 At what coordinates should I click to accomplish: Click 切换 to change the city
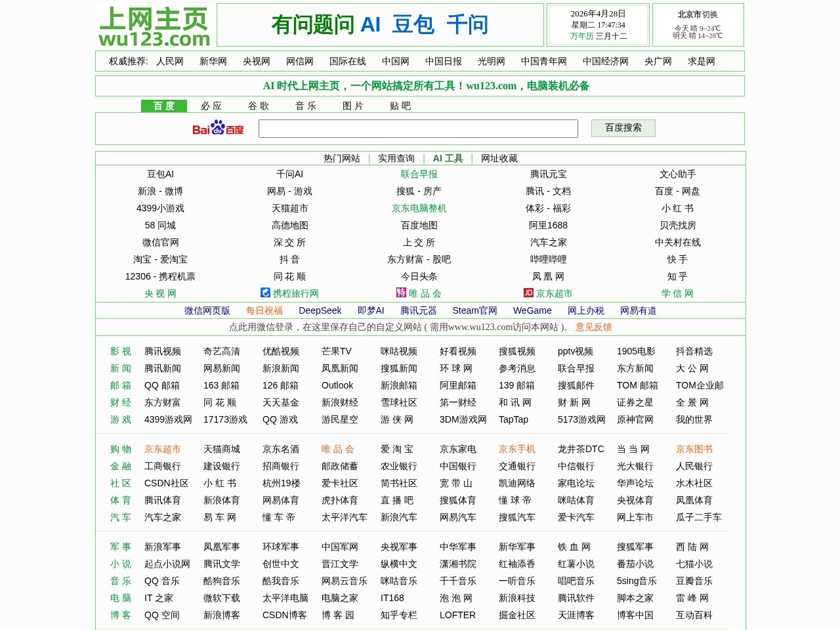click(x=710, y=14)
